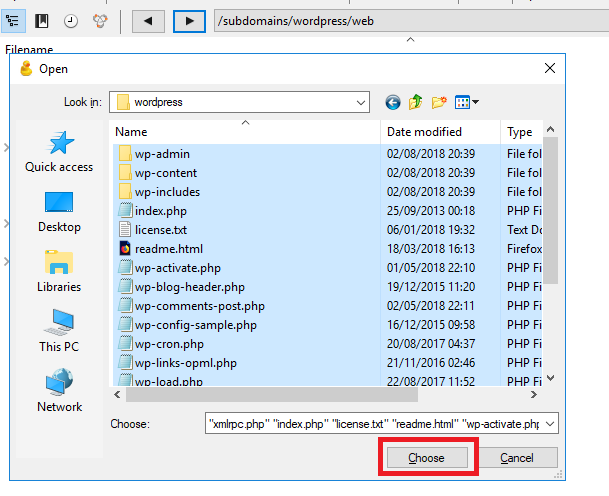Click date 18/03/2018 16:13 cell

[431, 249]
